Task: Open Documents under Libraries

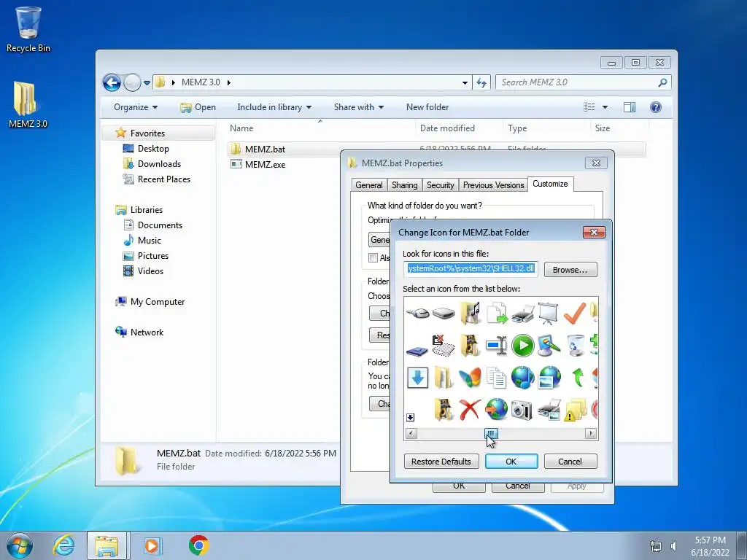Action: pyautogui.click(x=160, y=225)
